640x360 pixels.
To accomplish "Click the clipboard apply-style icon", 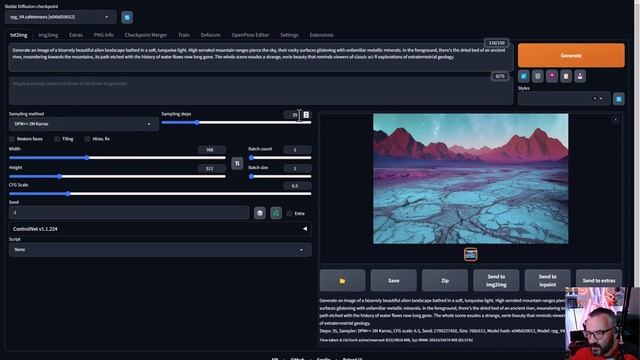I will point(566,76).
